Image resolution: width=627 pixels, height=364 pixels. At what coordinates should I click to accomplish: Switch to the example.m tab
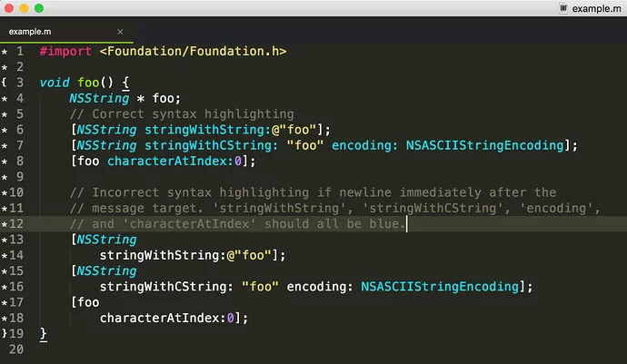coord(66,31)
